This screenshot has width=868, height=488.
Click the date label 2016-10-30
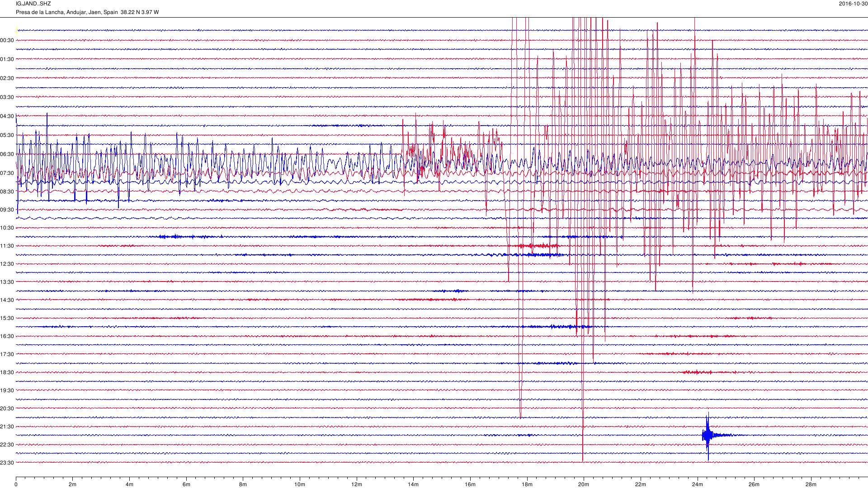click(853, 4)
